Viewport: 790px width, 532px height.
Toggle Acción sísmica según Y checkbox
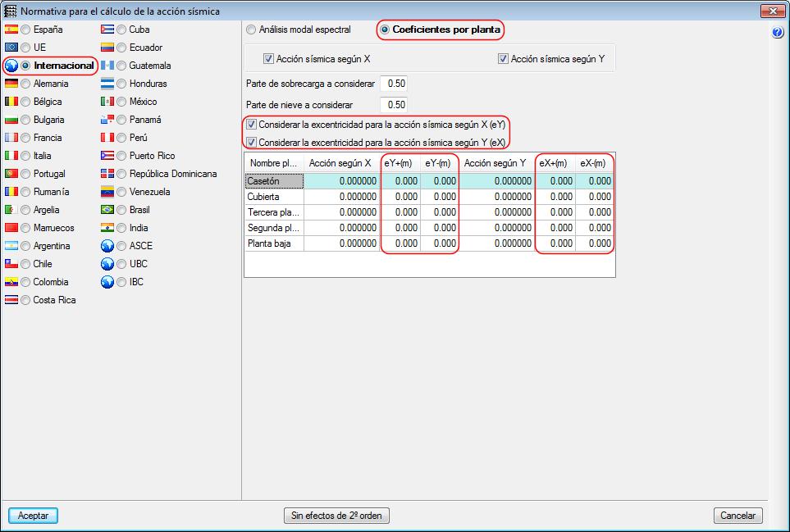(x=503, y=59)
